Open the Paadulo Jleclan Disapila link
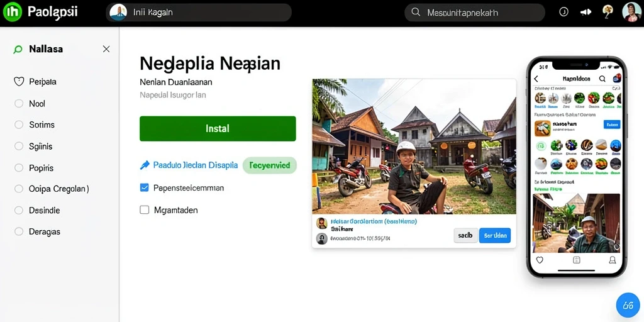Screen dimensions: 644x322 [196, 165]
